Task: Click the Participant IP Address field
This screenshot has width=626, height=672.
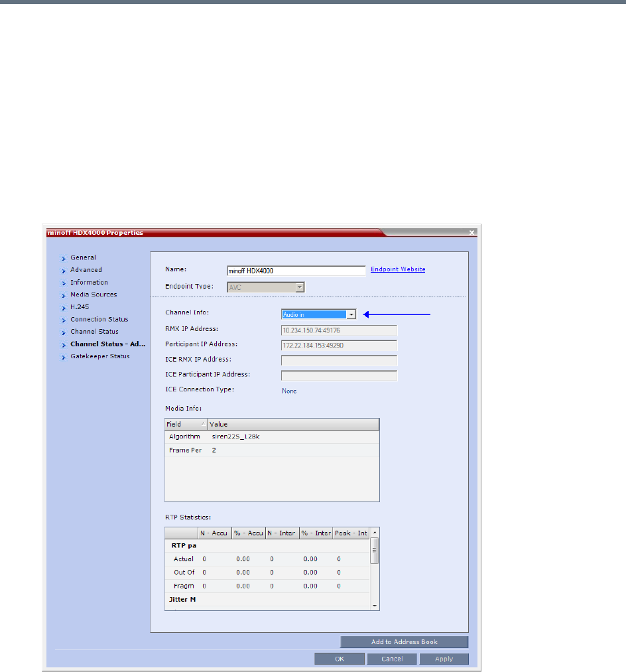Action: click(339, 346)
